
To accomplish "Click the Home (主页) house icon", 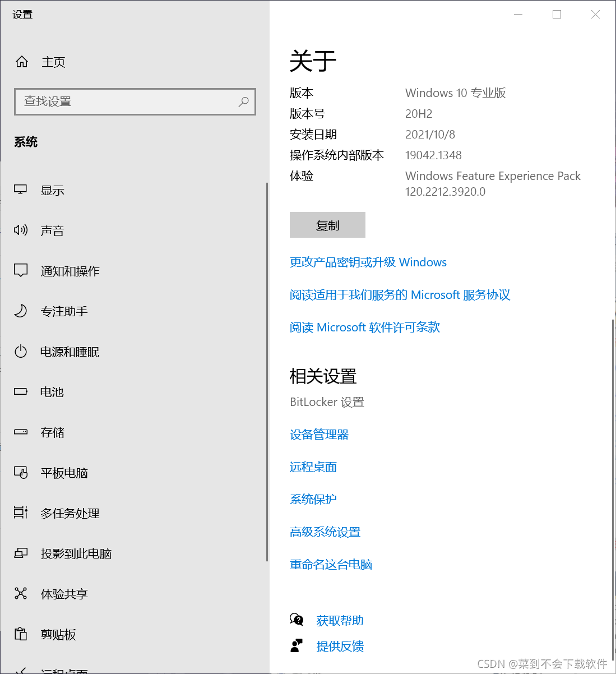I will (x=22, y=62).
